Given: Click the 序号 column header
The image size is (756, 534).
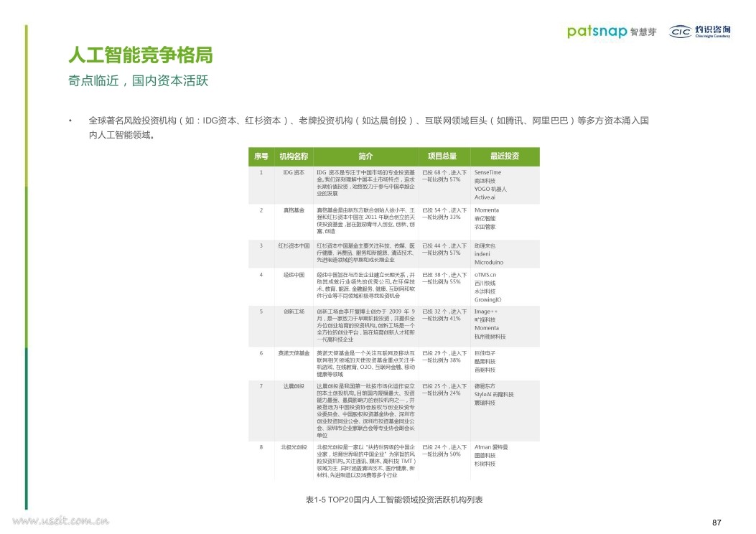Looking at the screenshot, I should pos(261,156).
